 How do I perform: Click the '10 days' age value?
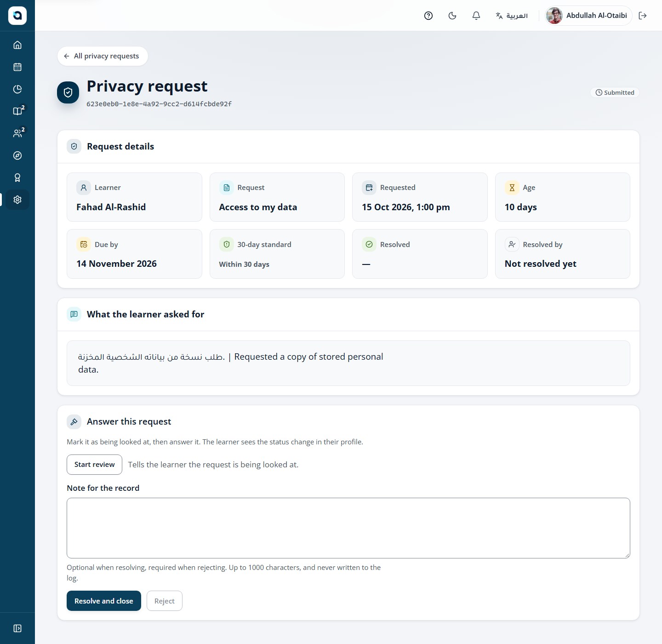click(x=521, y=207)
